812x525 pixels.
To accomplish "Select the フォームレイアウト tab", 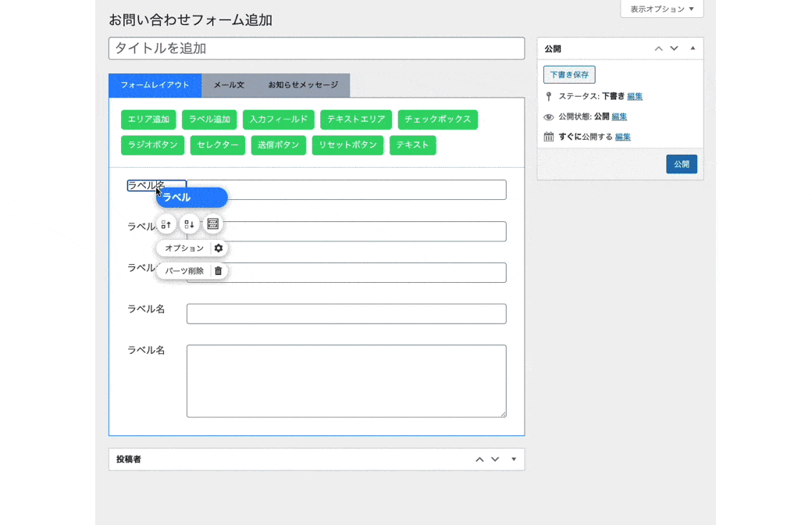I will tap(155, 85).
